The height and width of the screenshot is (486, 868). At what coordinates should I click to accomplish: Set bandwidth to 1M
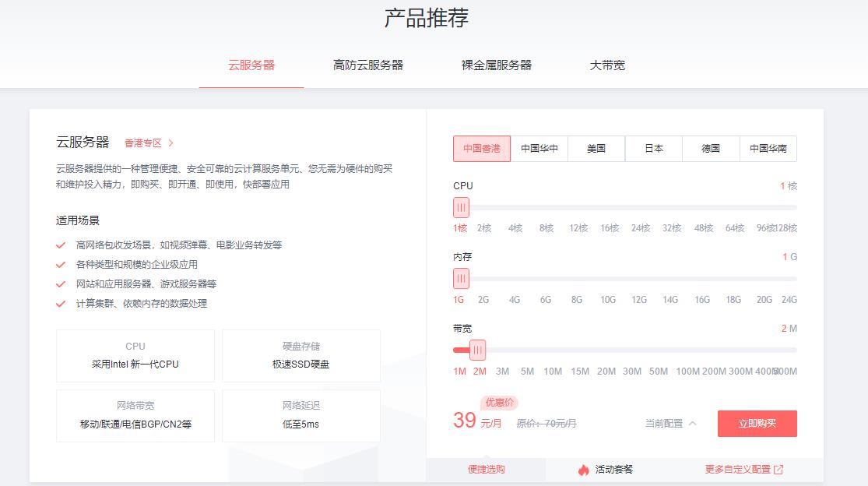459,371
